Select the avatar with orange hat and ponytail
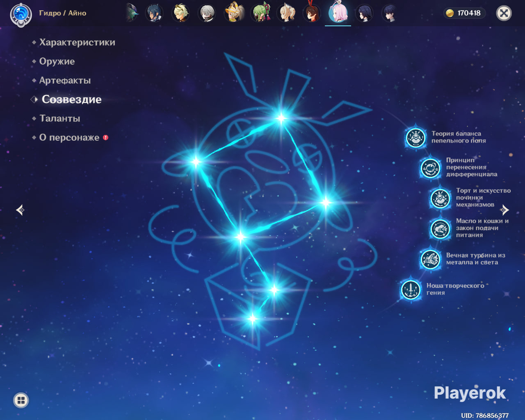Image resolution: width=525 pixels, height=420 pixels. click(234, 13)
